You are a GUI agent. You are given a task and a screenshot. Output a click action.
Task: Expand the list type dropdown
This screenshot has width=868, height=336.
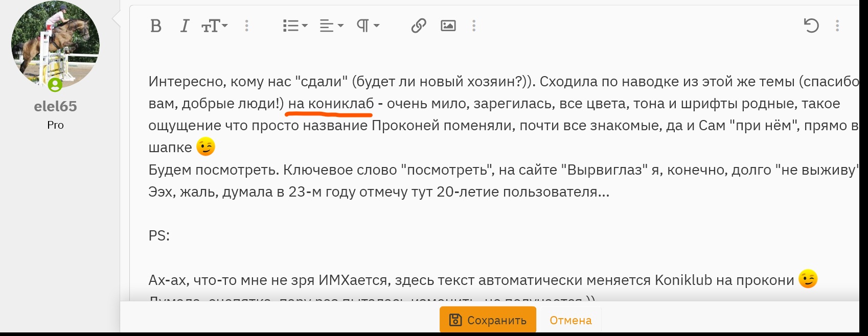(x=295, y=26)
